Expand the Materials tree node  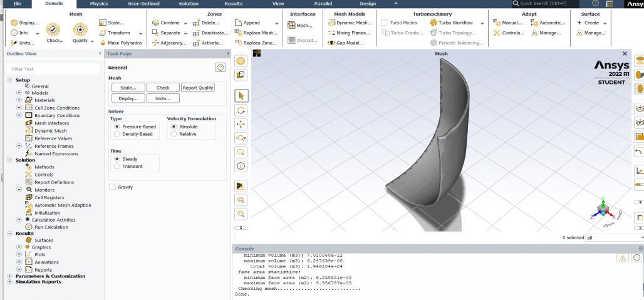[x=19, y=100]
